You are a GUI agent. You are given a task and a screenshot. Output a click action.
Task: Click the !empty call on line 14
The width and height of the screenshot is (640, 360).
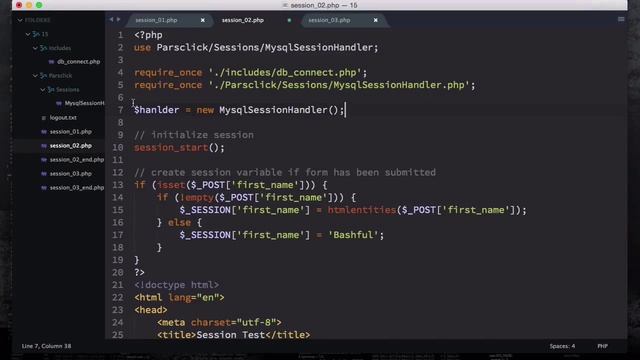[197, 198]
